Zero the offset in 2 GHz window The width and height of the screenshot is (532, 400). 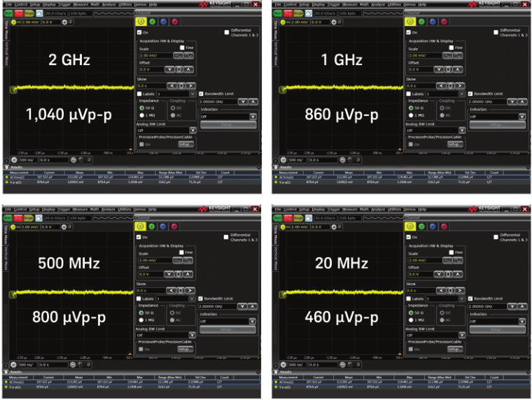pyautogui.click(x=179, y=69)
